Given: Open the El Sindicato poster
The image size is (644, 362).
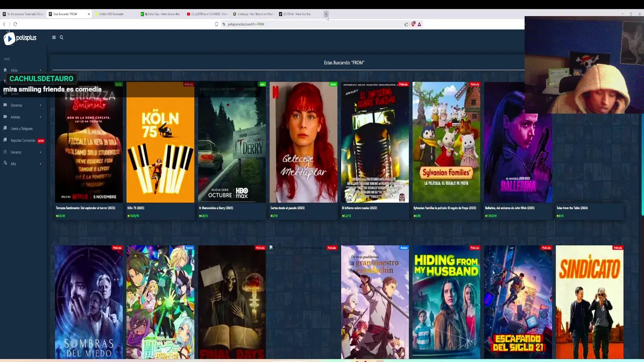Looking at the screenshot, I should pos(590,302).
